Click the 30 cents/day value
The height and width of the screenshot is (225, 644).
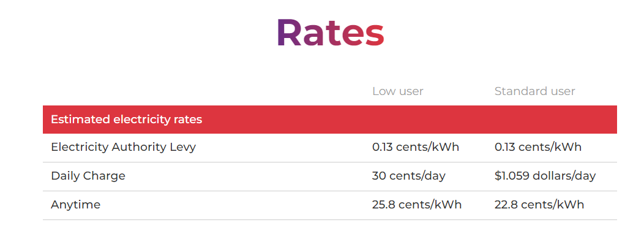(x=409, y=176)
